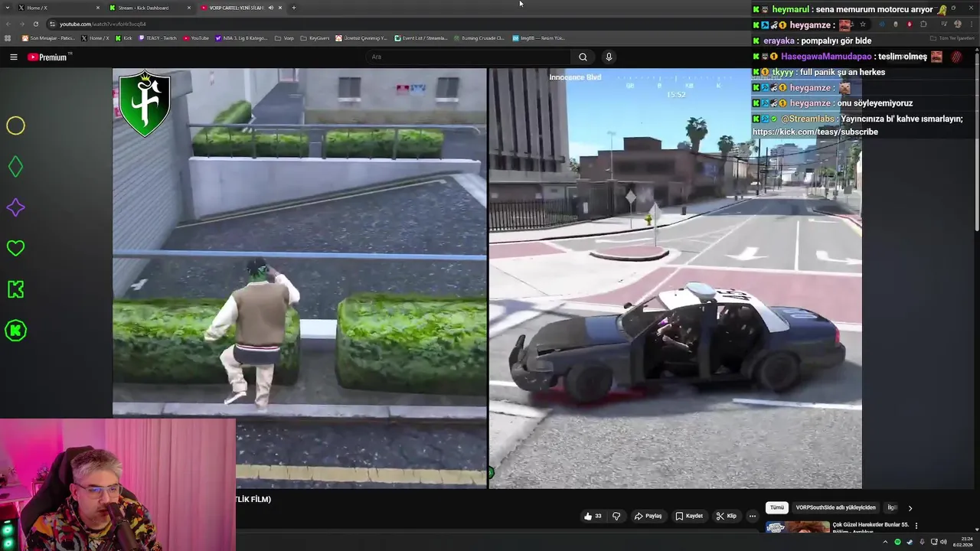980x551 pixels.
Task: Click the tray microphone icon
Action: coord(921,542)
